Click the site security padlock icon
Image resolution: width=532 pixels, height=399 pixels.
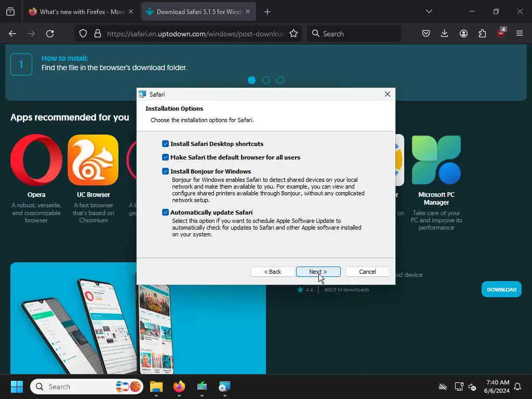click(x=98, y=34)
